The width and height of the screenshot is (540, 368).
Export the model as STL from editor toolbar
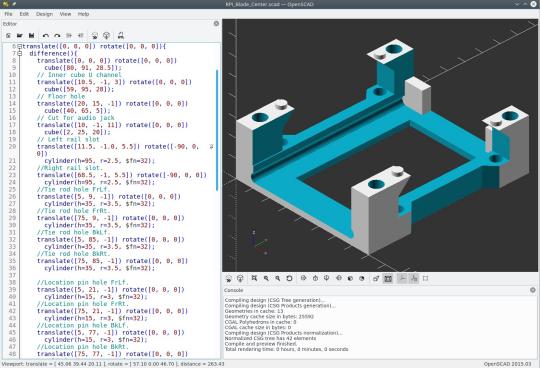pyautogui.click(x=121, y=35)
